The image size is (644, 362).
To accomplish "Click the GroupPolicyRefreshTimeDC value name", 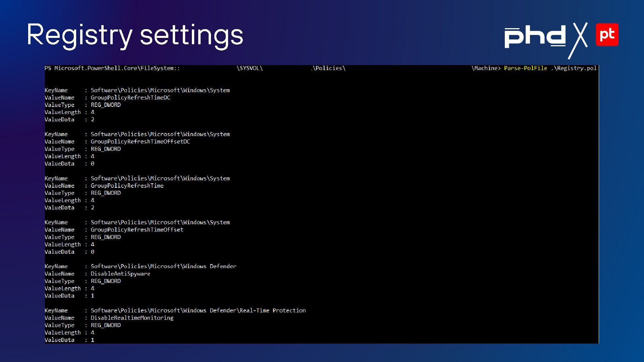I will [x=130, y=98].
